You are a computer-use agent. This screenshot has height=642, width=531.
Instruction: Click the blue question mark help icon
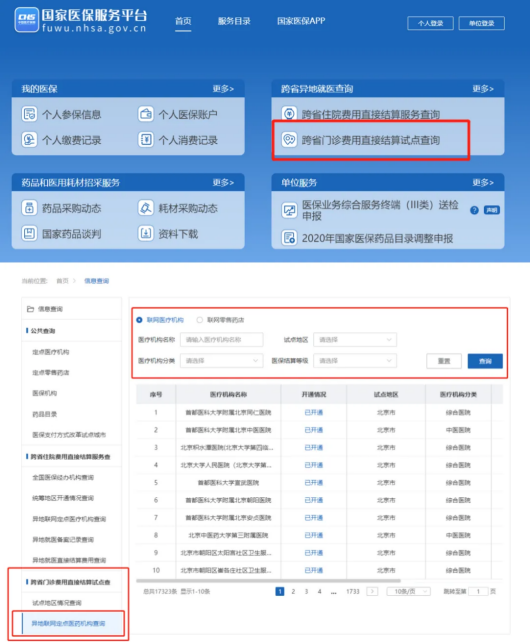pyautogui.click(x=474, y=210)
